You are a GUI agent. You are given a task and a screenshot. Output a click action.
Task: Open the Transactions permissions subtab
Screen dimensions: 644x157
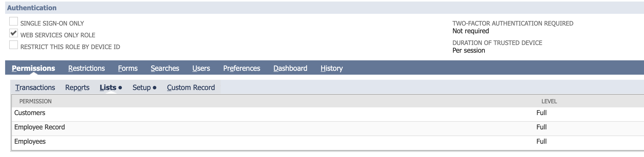[35, 87]
